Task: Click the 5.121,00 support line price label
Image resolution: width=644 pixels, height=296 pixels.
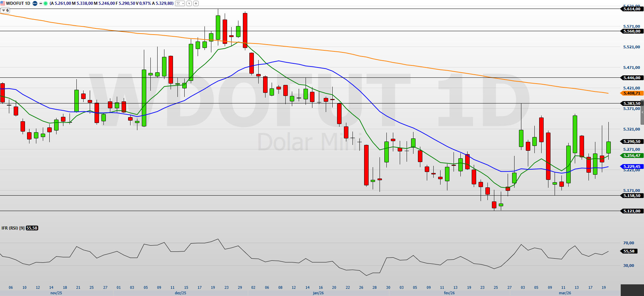Action: click(x=631, y=211)
